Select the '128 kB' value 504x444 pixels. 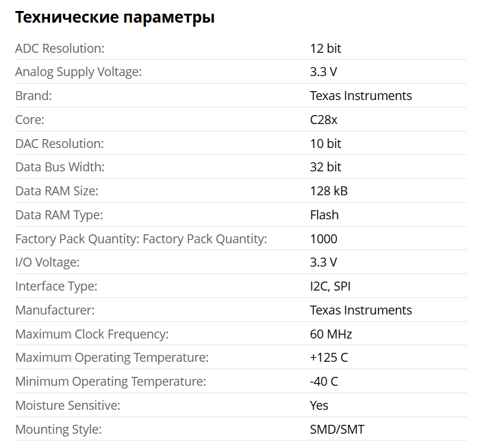329,191
